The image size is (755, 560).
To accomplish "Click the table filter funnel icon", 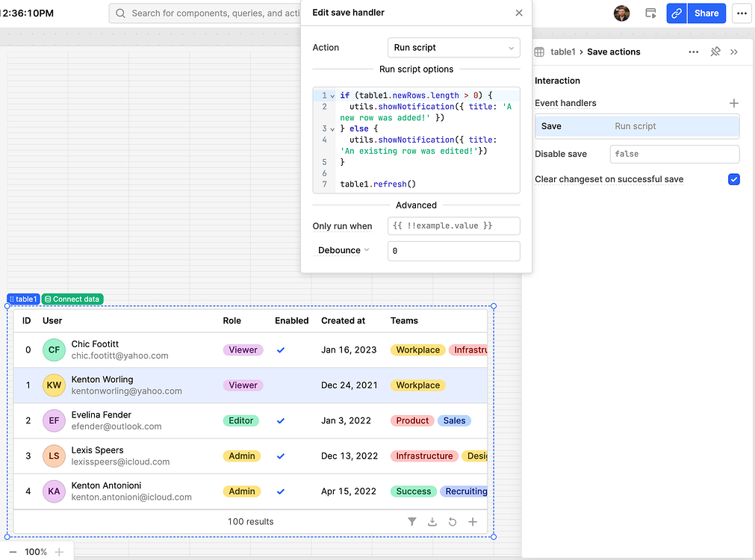I will 411,521.
